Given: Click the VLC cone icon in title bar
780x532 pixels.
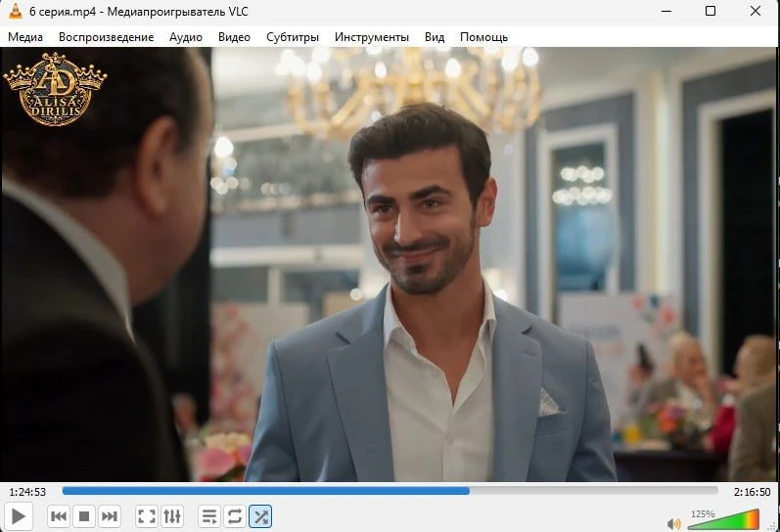Looking at the screenshot, I should pos(16,11).
